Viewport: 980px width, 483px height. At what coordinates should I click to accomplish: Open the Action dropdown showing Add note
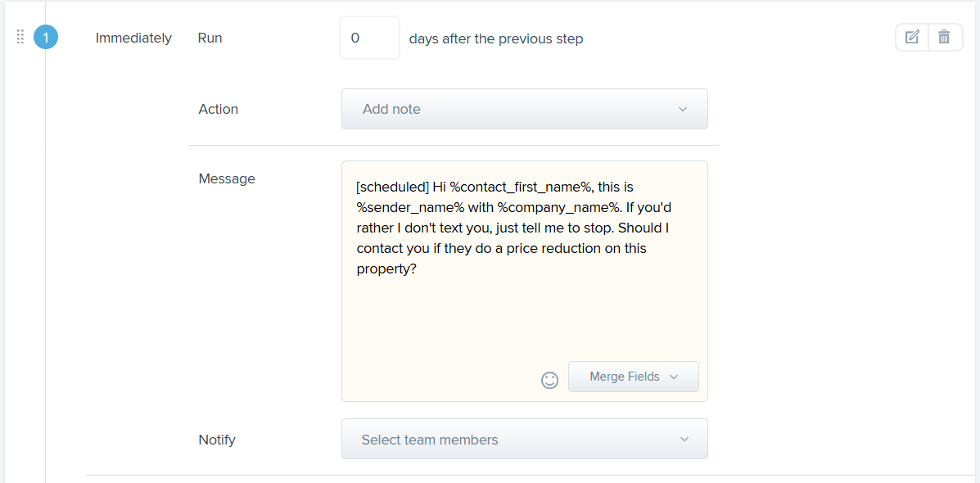(524, 109)
